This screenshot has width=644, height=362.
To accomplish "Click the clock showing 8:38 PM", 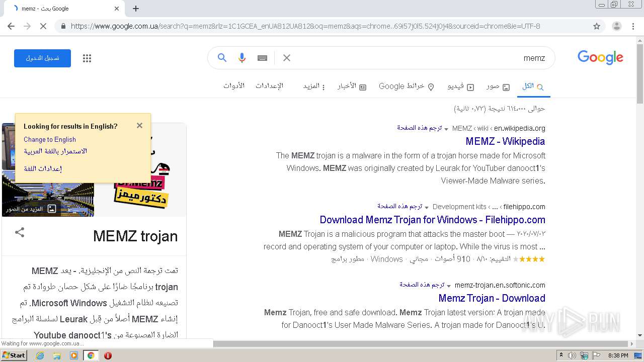I will tap(618, 355).
